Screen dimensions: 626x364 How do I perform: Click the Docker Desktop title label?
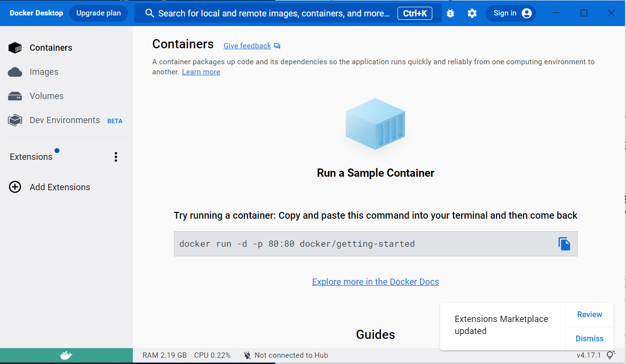coord(36,13)
